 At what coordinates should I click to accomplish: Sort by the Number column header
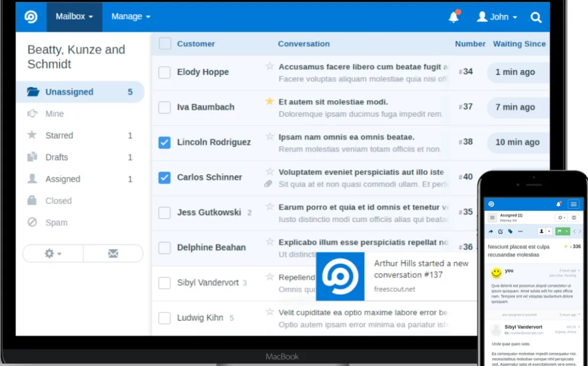(470, 44)
